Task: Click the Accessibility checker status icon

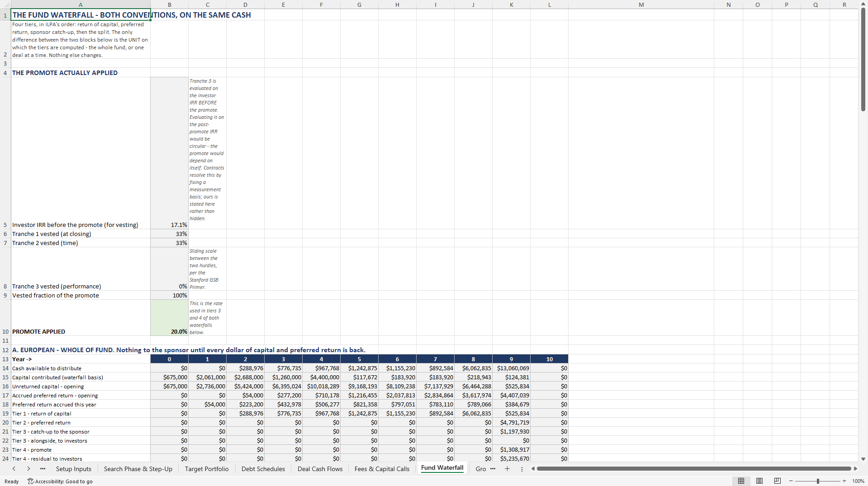Action: click(x=30, y=481)
